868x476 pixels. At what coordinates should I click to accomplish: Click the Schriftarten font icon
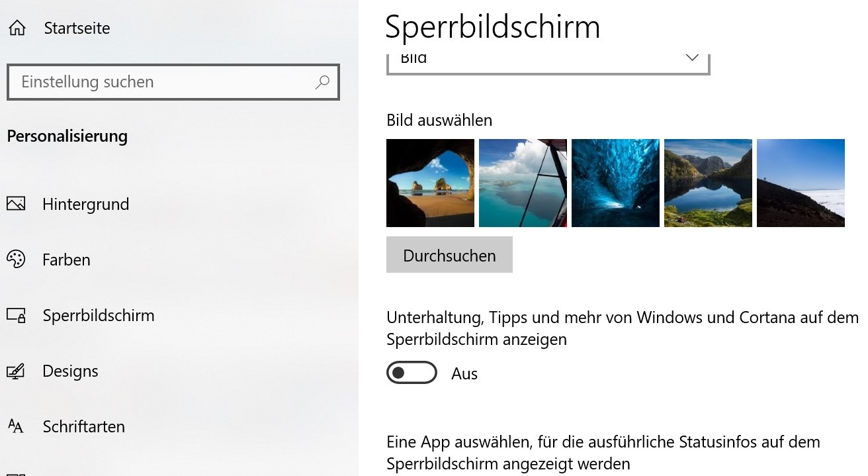(x=16, y=426)
